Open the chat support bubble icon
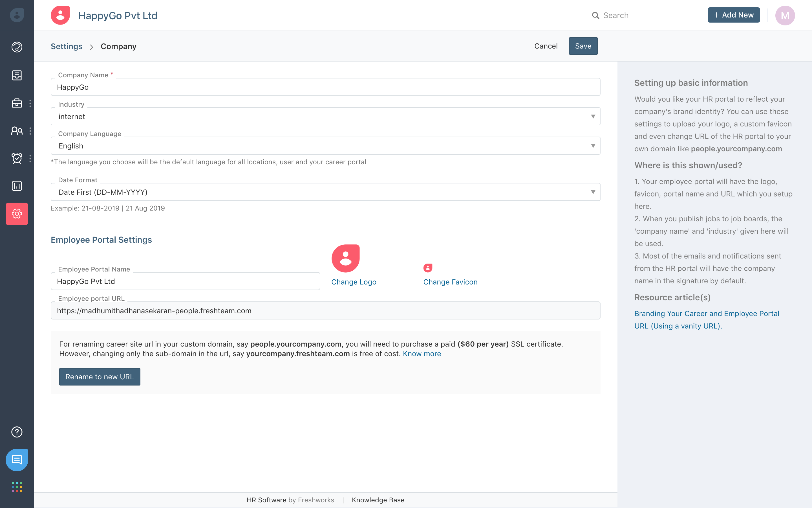 click(17, 460)
